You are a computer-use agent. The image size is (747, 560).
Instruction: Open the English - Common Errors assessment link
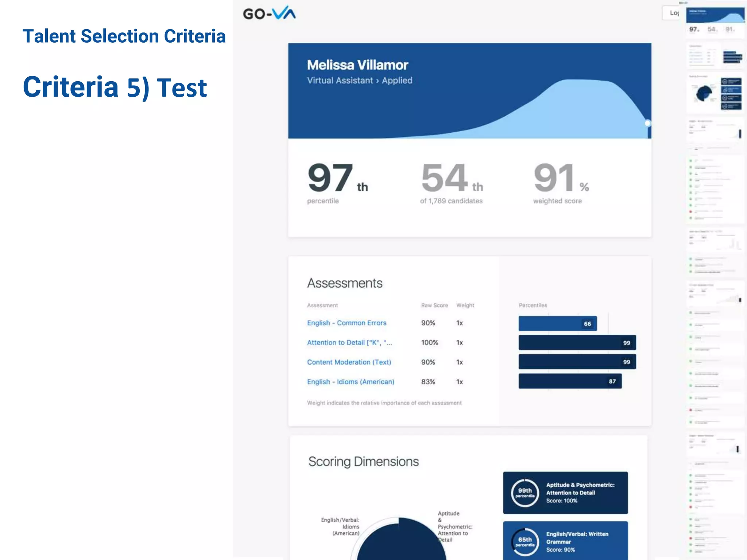point(347,323)
